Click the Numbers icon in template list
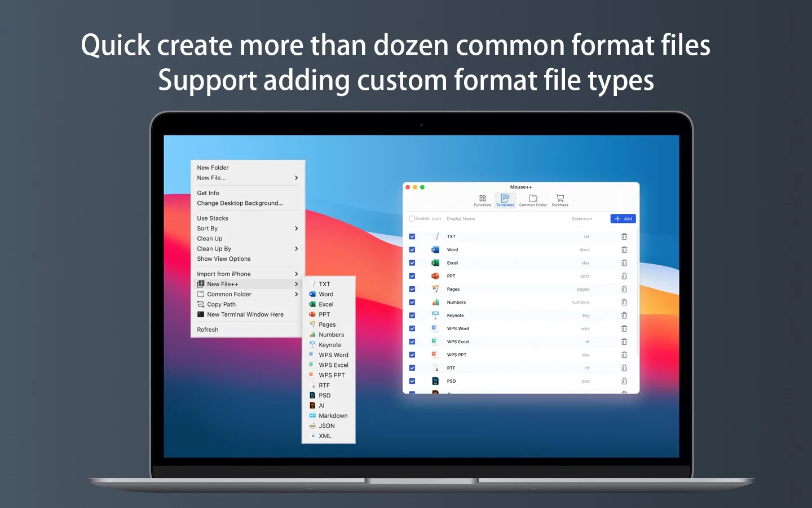The height and width of the screenshot is (508, 812). click(435, 303)
